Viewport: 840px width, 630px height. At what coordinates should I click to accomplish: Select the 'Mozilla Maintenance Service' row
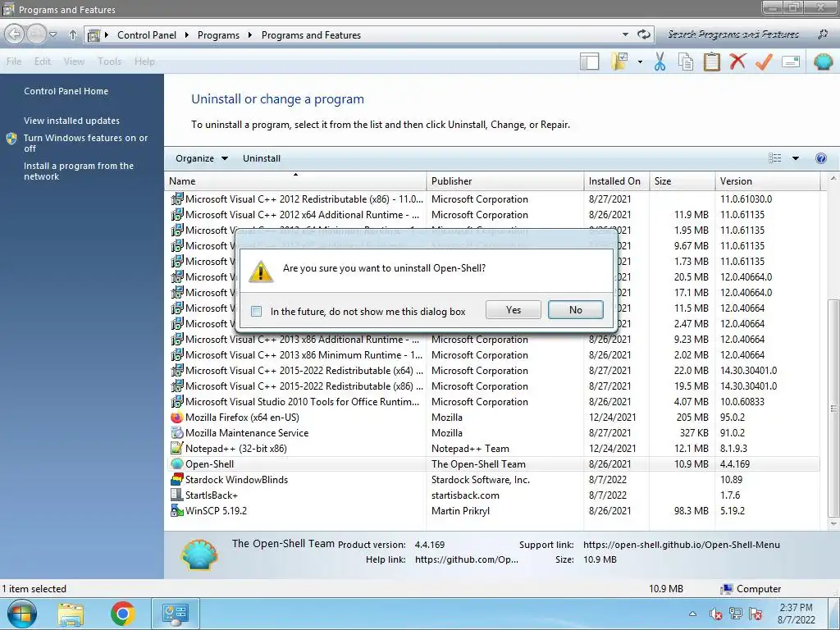tap(492, 433)
